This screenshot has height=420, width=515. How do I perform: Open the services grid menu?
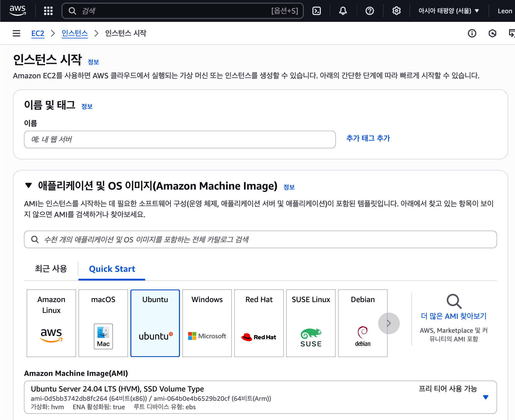click(48, 11)
